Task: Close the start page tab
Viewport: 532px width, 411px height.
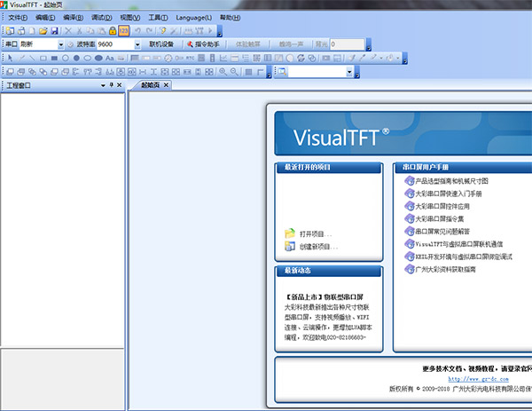Action: (x=166, y=85)
